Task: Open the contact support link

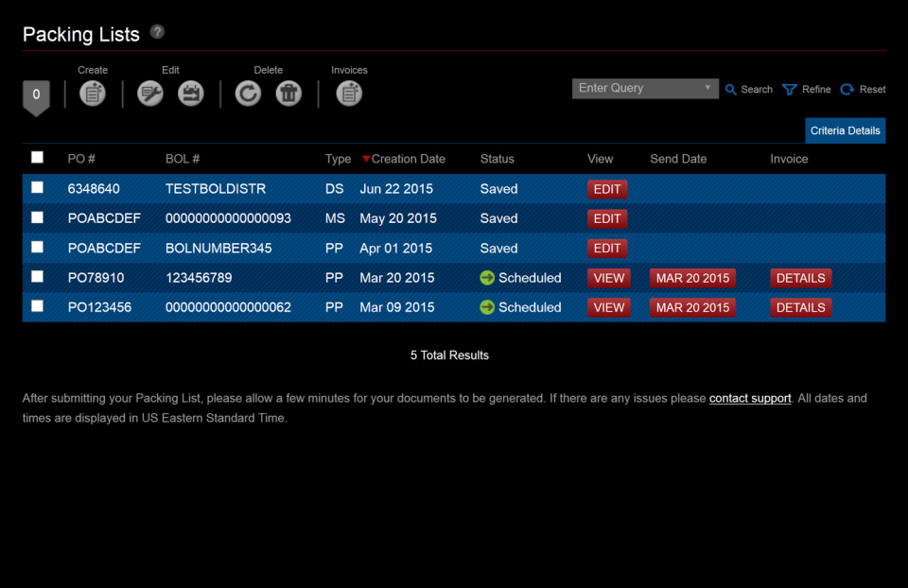Action: [x=750, y=398]
